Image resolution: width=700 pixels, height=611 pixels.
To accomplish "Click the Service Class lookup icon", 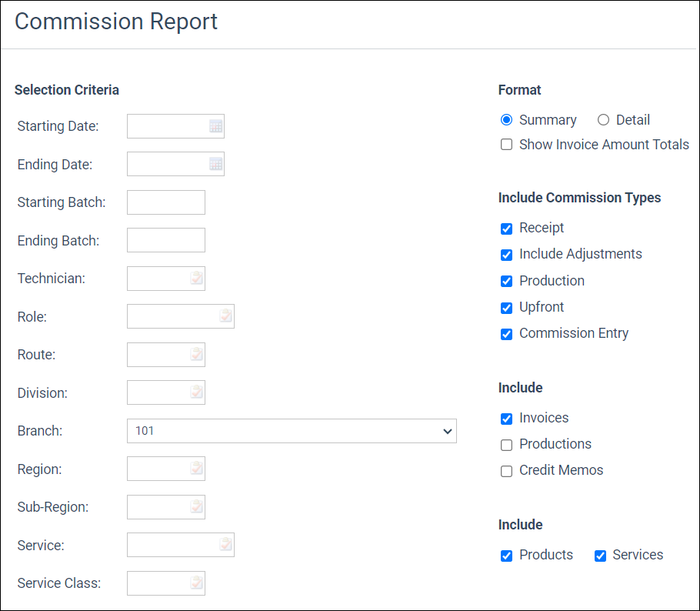I will tap(197, 583).
